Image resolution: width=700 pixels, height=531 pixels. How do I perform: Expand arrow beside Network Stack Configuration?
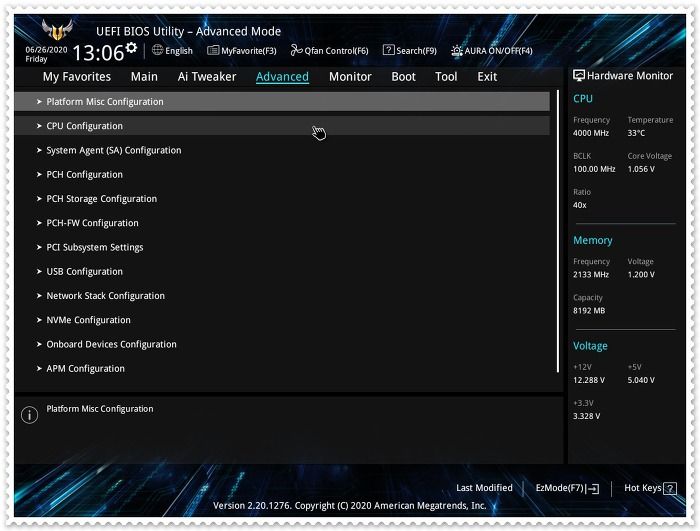coord(39,296)
